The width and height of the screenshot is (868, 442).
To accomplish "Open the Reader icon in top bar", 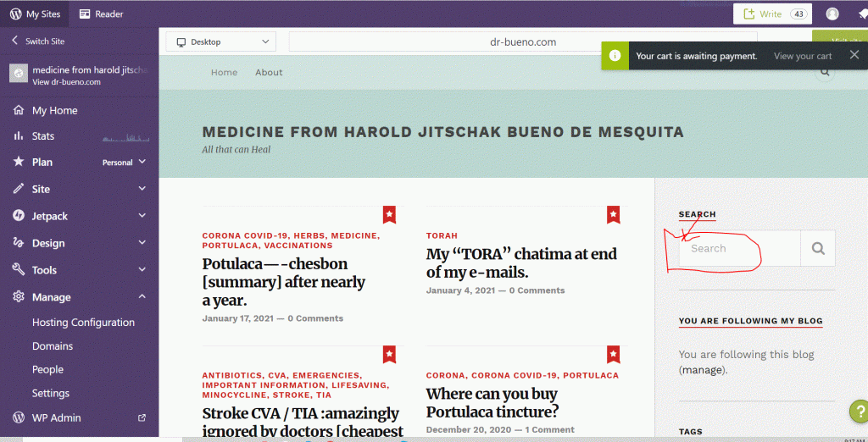I will (x=86, y=14).
